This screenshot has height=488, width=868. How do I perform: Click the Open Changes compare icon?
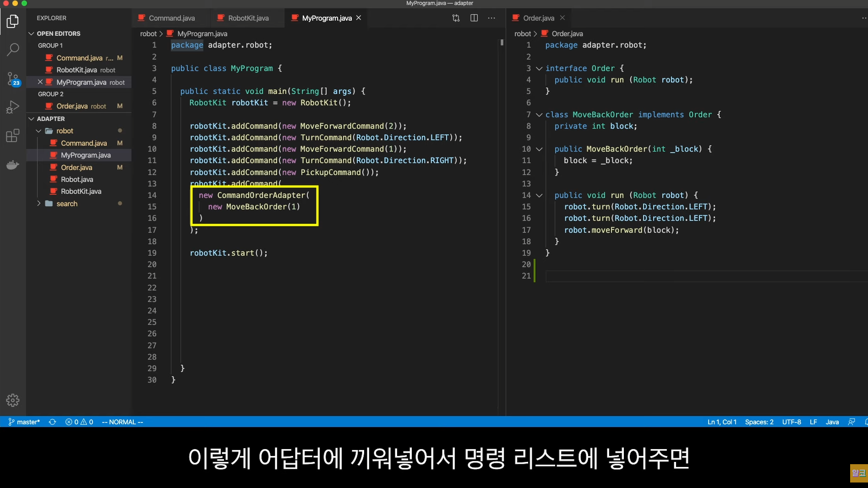click(456, 18)
